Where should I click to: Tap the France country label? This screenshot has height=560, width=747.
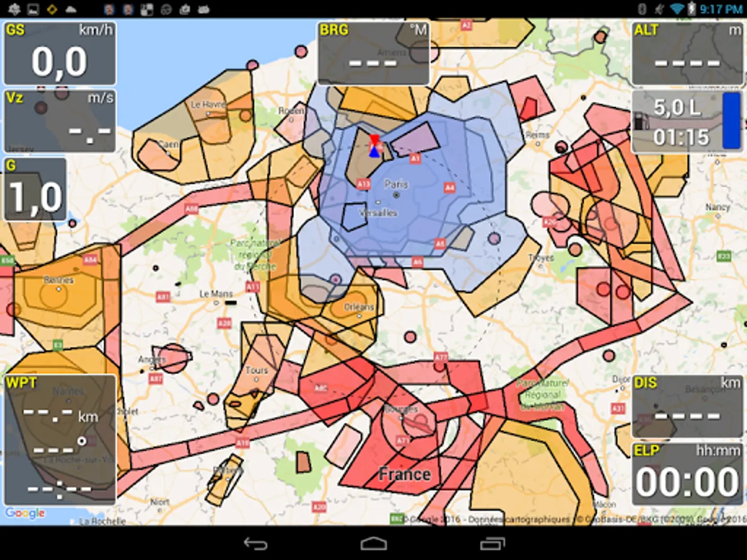coord(405,474)
